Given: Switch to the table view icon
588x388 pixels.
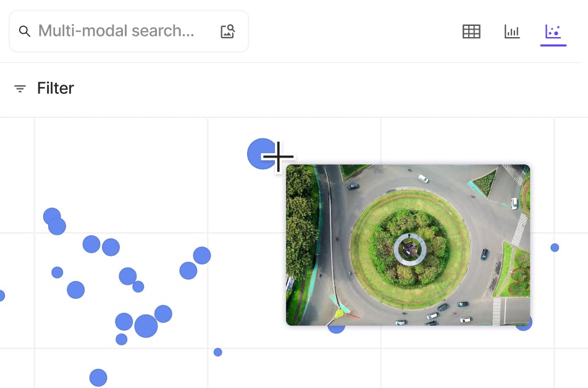Looking at the screenshot, I should click(471, 32).
